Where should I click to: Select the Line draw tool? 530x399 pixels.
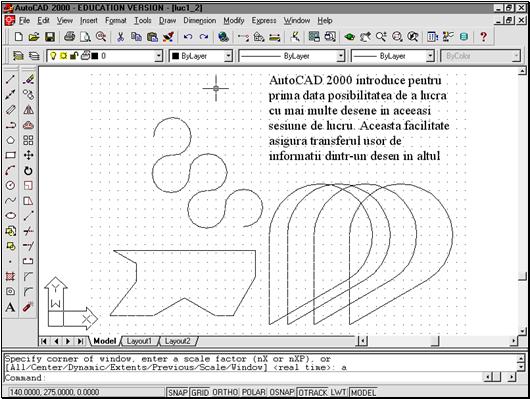[10, 79]
